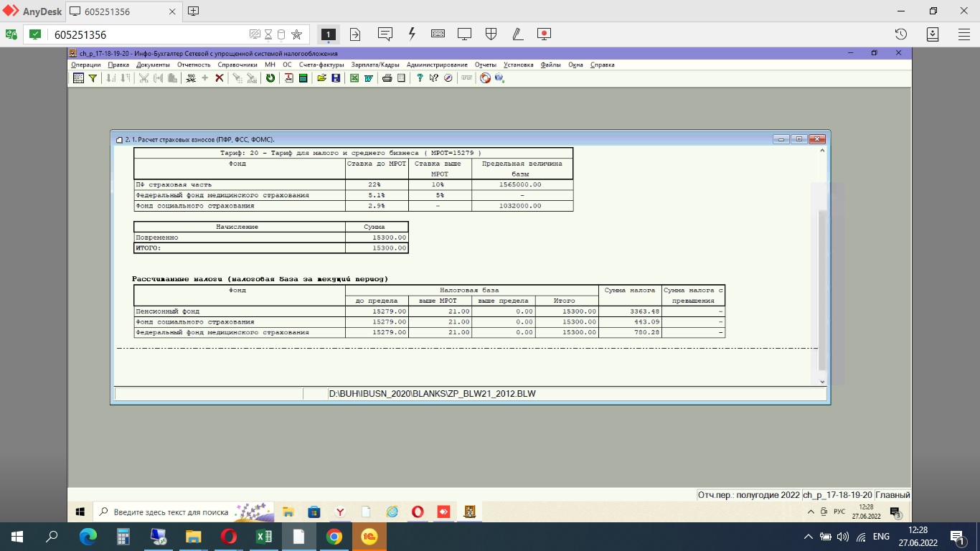Click the Повременно accrual row
This screenshot has height=551, width=980.
coord(270,237)
